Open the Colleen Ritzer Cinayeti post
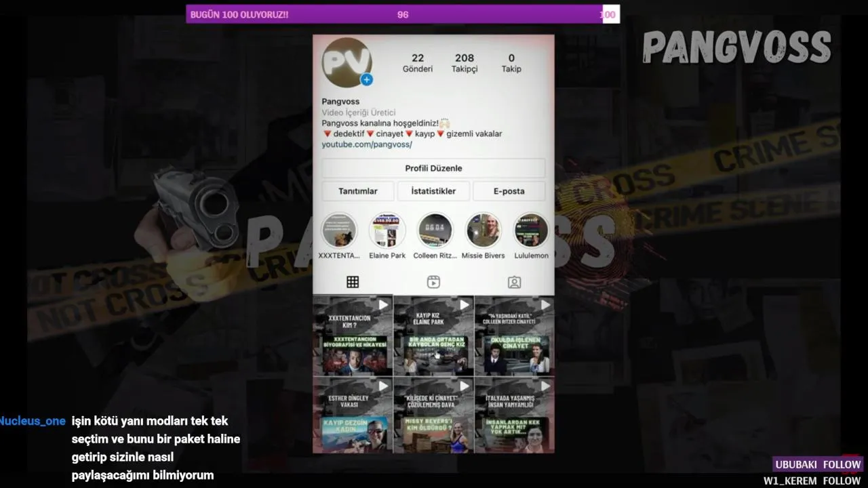This screenshot has width=868, height=488. 515,336
